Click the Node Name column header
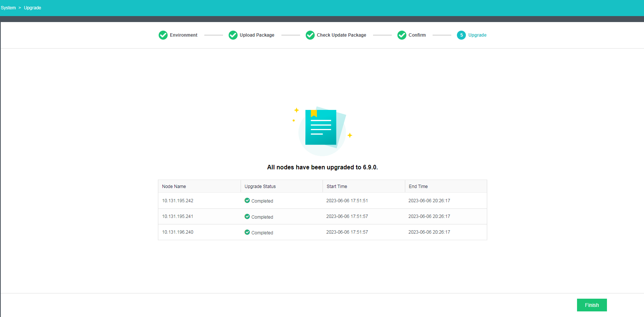This screenshot has width=644, height=317. [174, 187]
